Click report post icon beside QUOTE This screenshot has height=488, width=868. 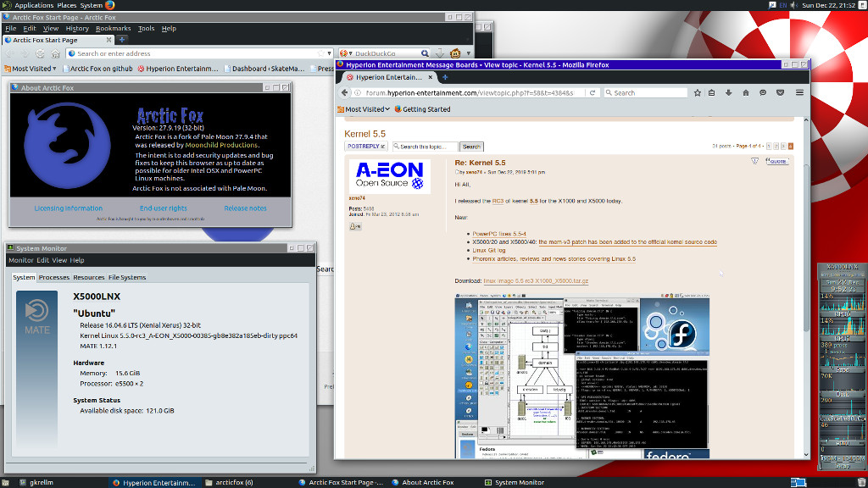tap(754, 162)
